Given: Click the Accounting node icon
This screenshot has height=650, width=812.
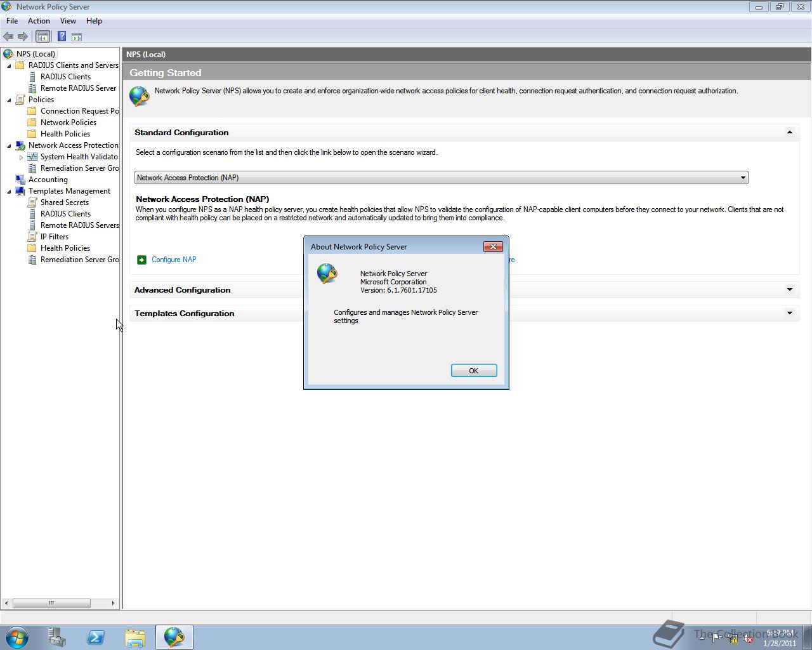Looking at the screenshot, I should coord(20,180).
